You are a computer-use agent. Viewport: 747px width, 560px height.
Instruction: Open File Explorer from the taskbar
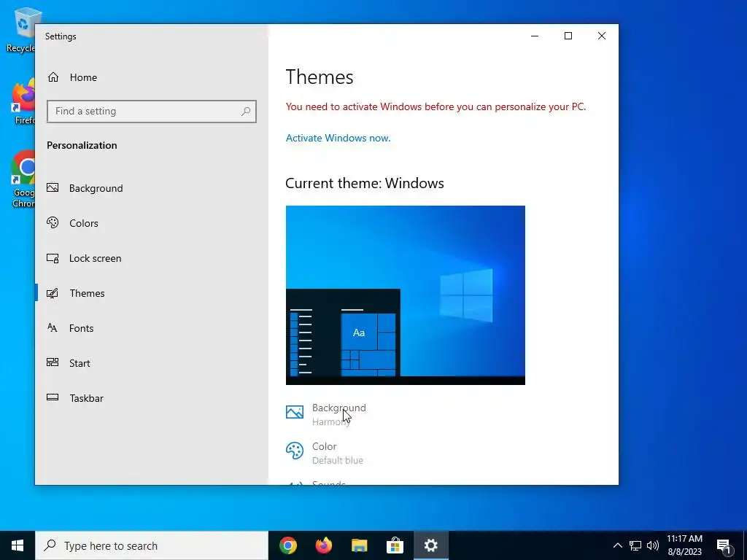click(x=359, y=545)
